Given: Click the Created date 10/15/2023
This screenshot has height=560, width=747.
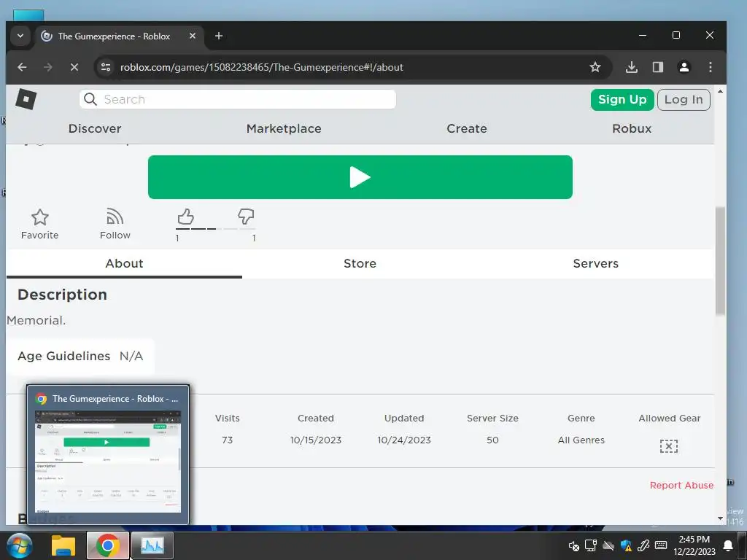Looking at the screenshot, I should click(316, 440).
